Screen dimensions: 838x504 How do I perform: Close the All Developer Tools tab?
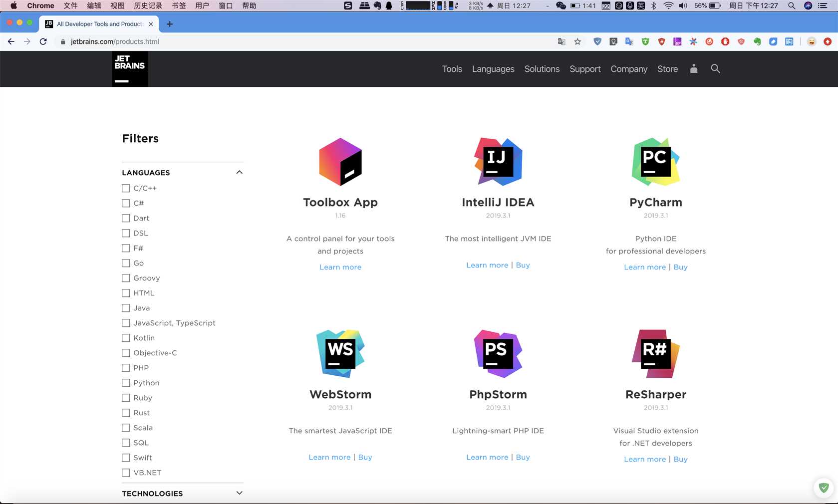pyautogui.click(x=151, y=24)
